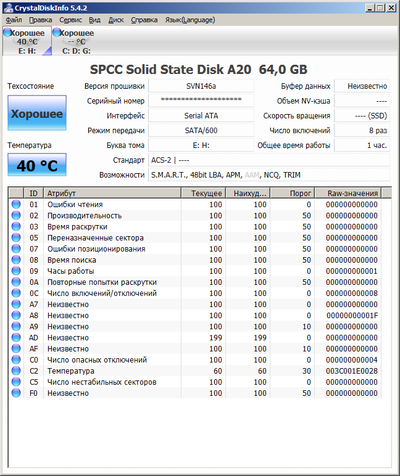Click status icon for Ошибки позиционирования row
The width and height of the screenshot is (400, 476).
click(x=16, y=249)
